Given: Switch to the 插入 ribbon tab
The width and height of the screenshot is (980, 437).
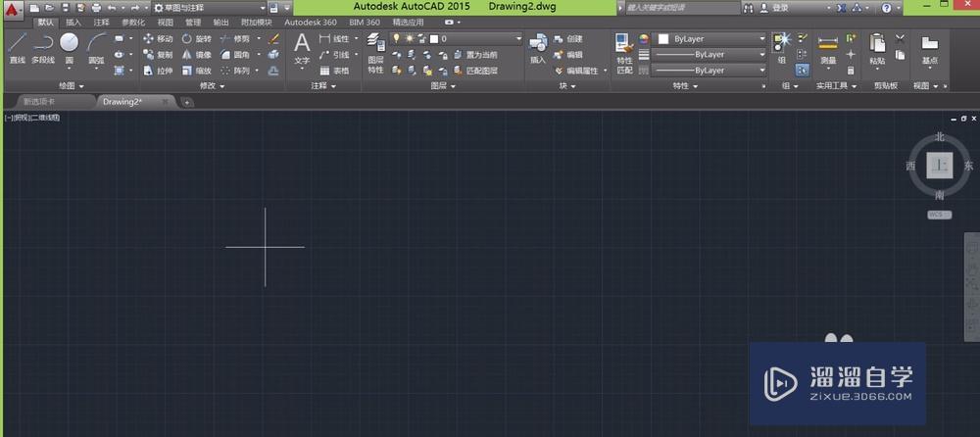Looking at the screenshot, I should tap(73, 22).
